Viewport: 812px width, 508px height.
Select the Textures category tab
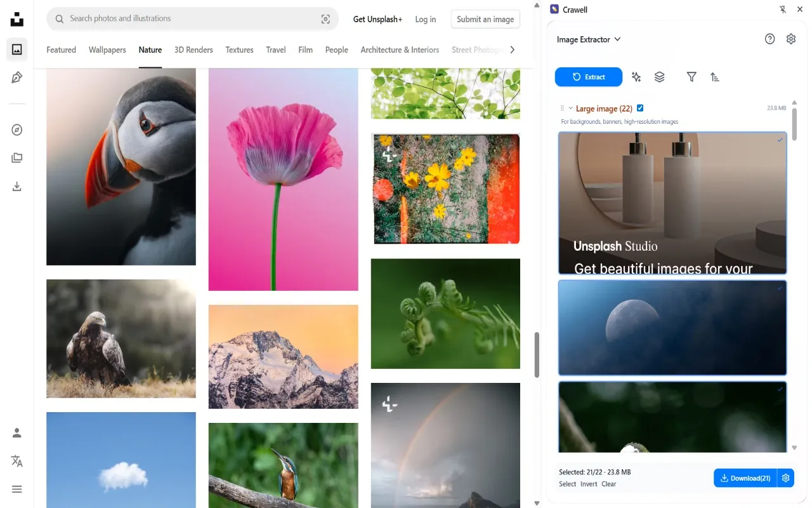point(239,50)
